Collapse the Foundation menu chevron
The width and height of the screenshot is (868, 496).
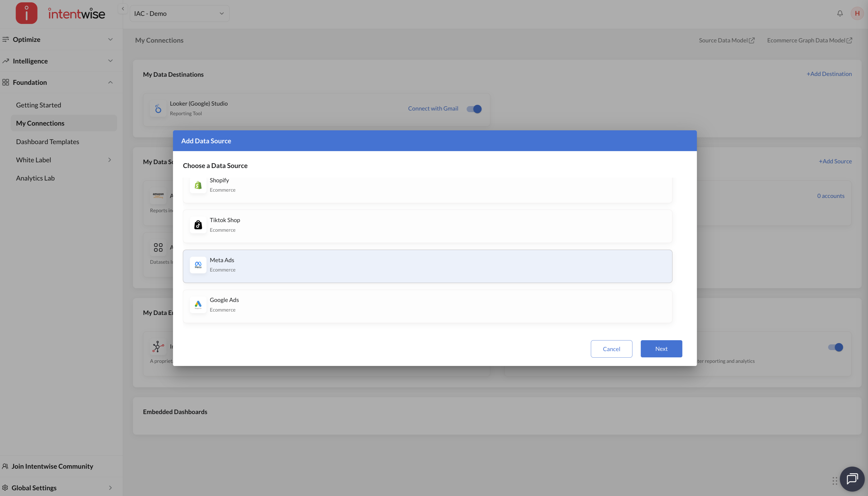pos(110,82)
